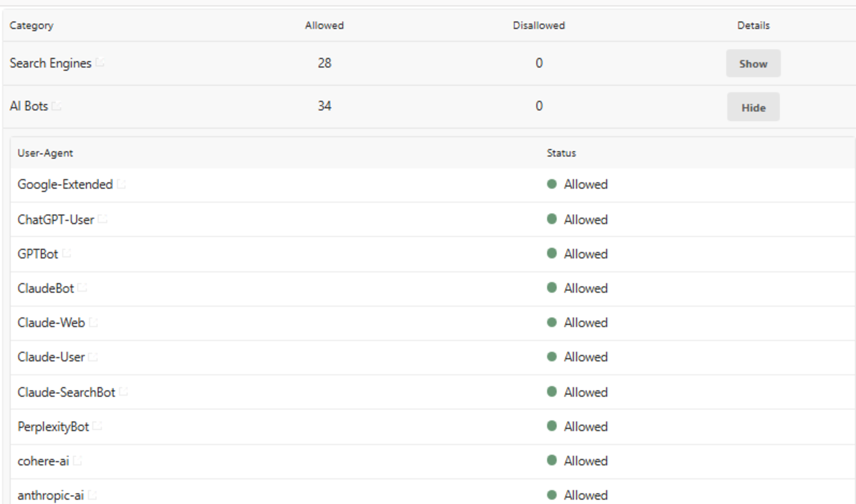Hide the AI Bots details list
Viewport: 856px width, 504px height.
[753, 107]
